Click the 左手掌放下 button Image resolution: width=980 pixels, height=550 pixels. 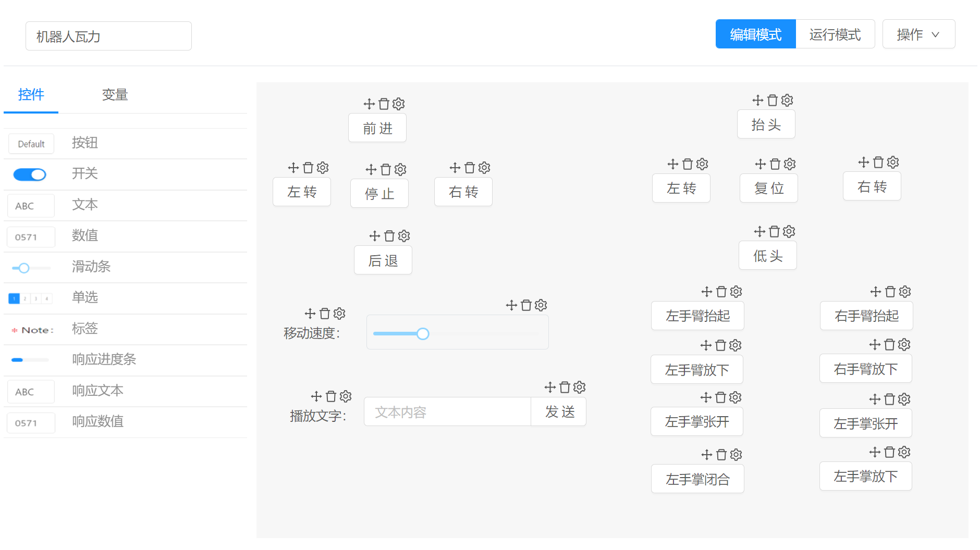[866, 477]
